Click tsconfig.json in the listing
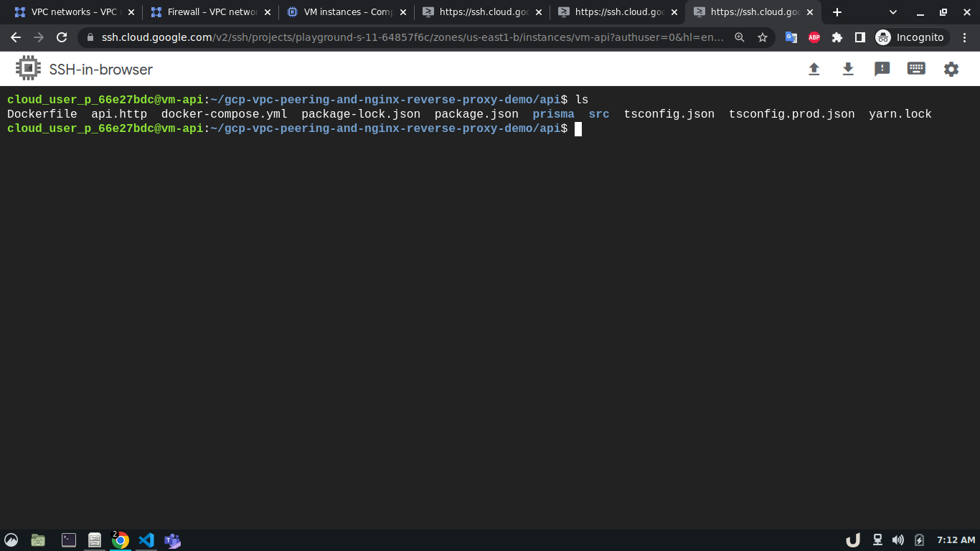Screen dimensions: 980x551 click(x=669, y=114)
